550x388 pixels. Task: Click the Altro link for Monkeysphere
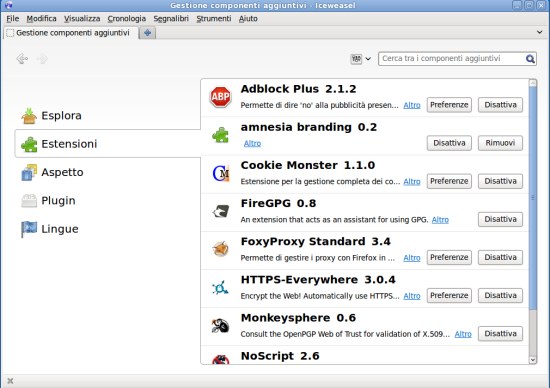pos(463,334)
